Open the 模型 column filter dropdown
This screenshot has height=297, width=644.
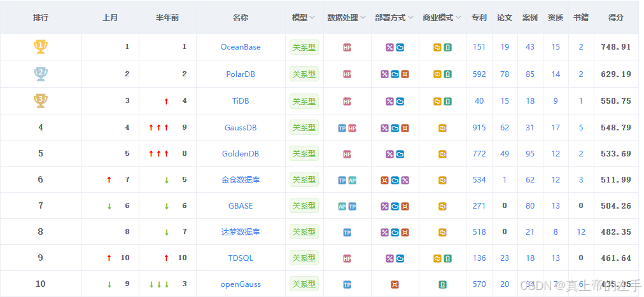(312, 18)
